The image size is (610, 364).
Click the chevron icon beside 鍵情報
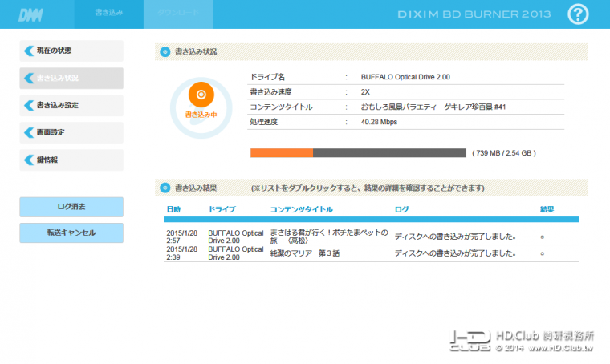(x=29, y=160)
